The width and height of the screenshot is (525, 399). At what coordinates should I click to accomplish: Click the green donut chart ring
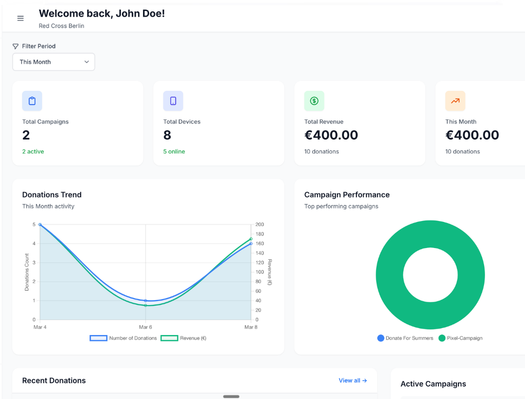430,234
